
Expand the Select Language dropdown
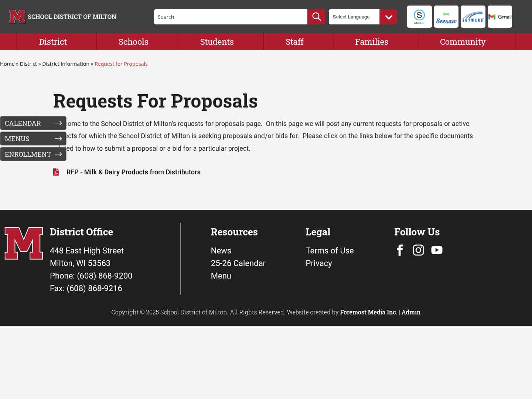coord(388,17)
